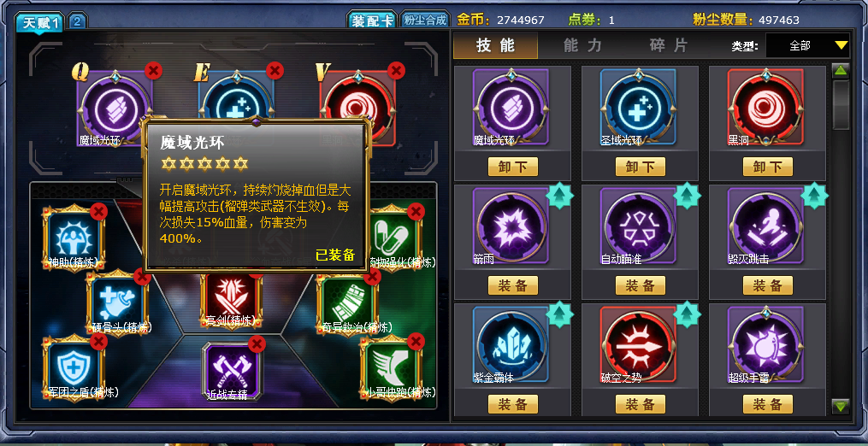Select the 自动瞄准 skill icon
The height and width of the screenshot is (446, 868).
click(638, 226)
